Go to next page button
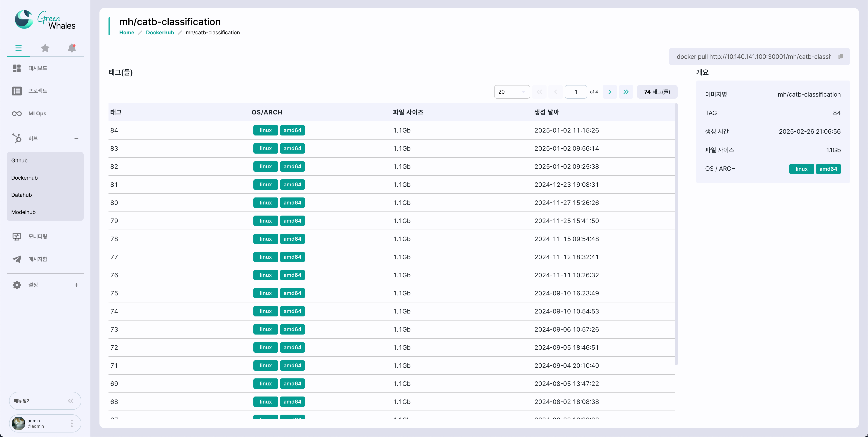868x437 pixels. [610, 92]
